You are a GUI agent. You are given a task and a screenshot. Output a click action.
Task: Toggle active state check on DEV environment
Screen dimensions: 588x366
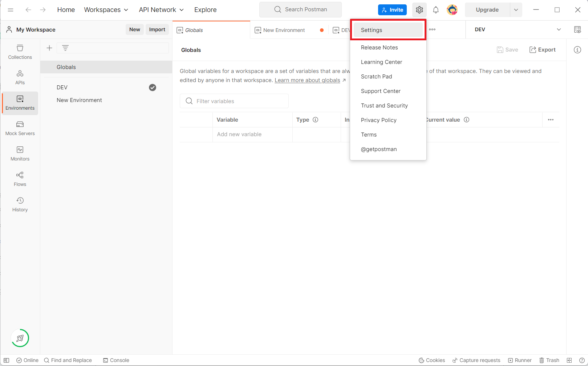(153, 87)
